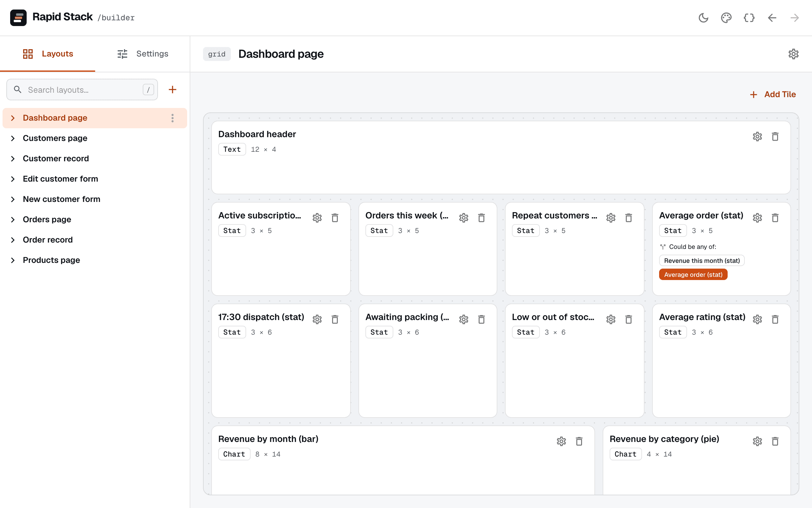Select the Products page layout
The image size is (812, 508).
pyautogui.click(x=95, y=260)
